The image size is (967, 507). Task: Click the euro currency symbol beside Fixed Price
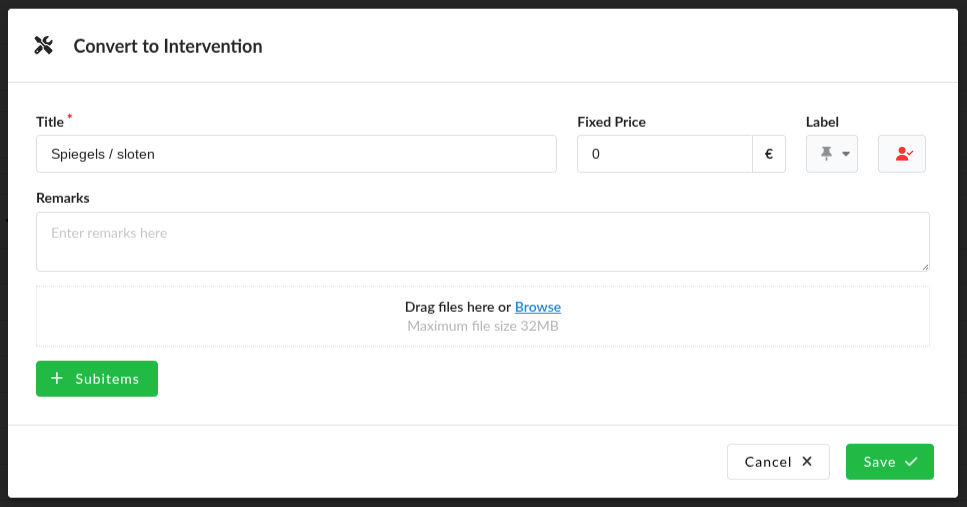point(769,154)
